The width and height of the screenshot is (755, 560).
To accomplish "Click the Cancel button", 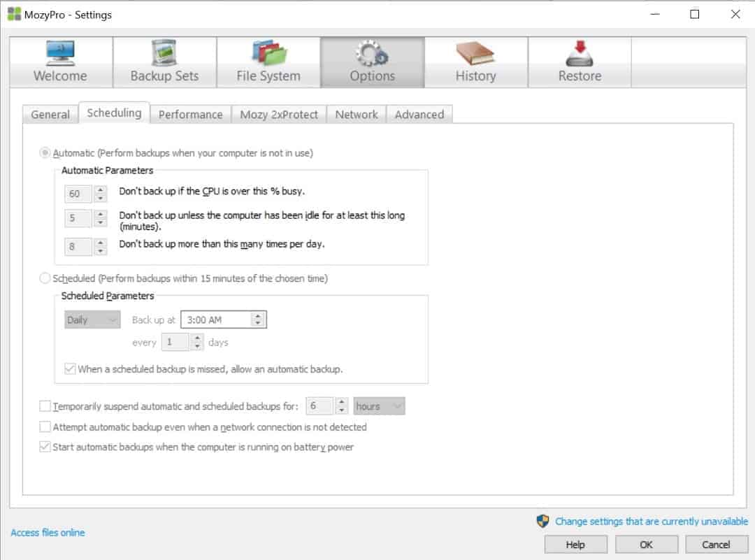I will (716, 545).
